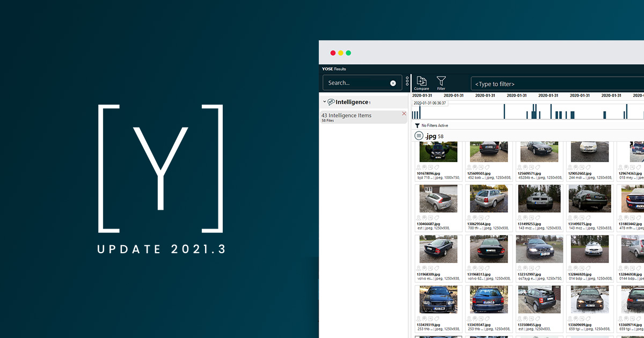Click the note icon on 131968309.jpg card

pos(431,268)
